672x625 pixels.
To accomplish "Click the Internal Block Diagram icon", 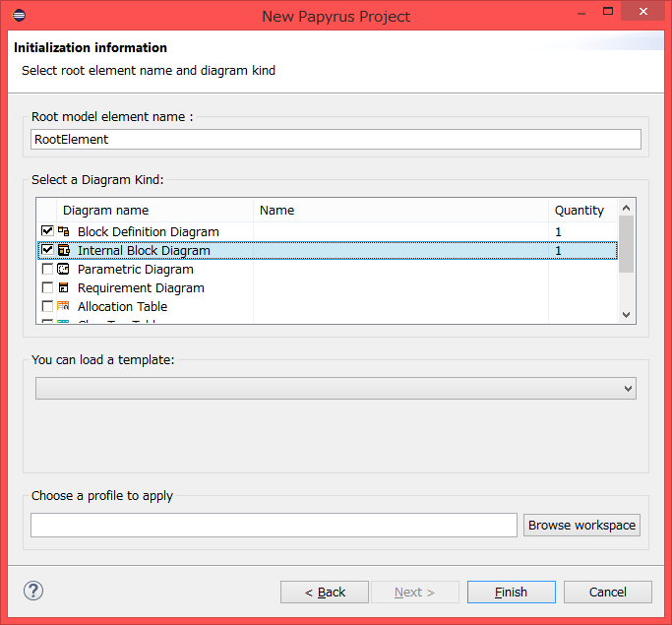I will [63, 250].
